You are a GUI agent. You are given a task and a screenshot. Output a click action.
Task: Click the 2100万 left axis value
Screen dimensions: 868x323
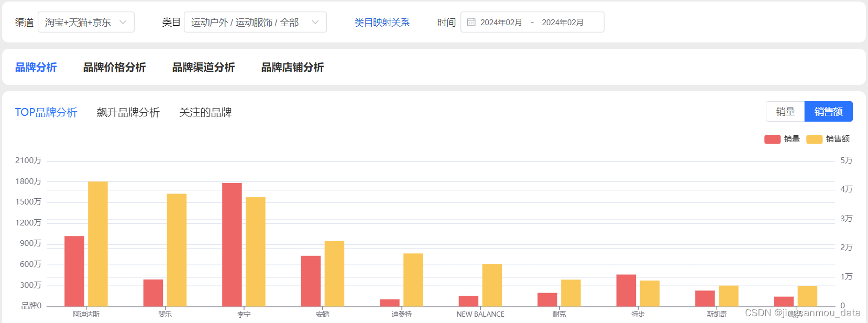[x=28, y=160]
